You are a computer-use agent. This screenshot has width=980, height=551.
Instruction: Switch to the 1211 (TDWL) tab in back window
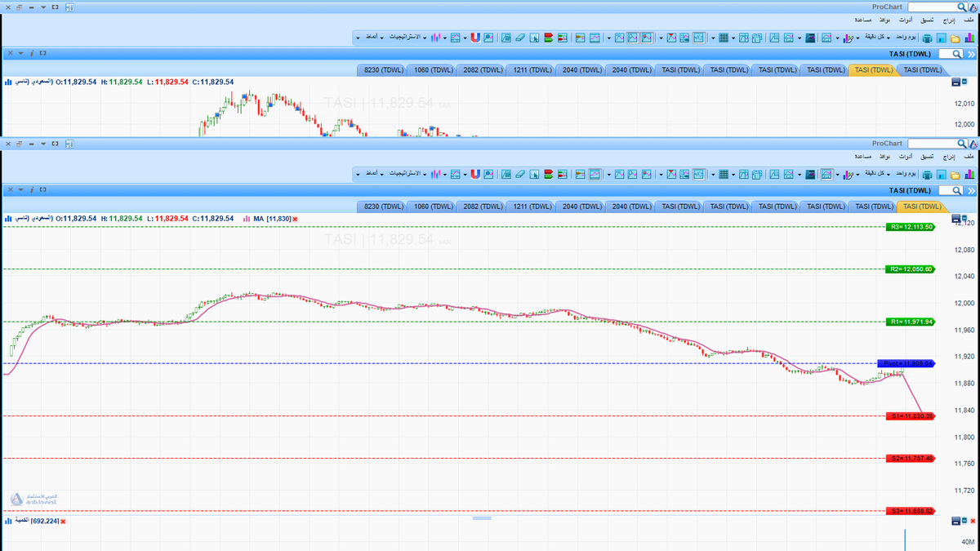[x=531, y=69]
